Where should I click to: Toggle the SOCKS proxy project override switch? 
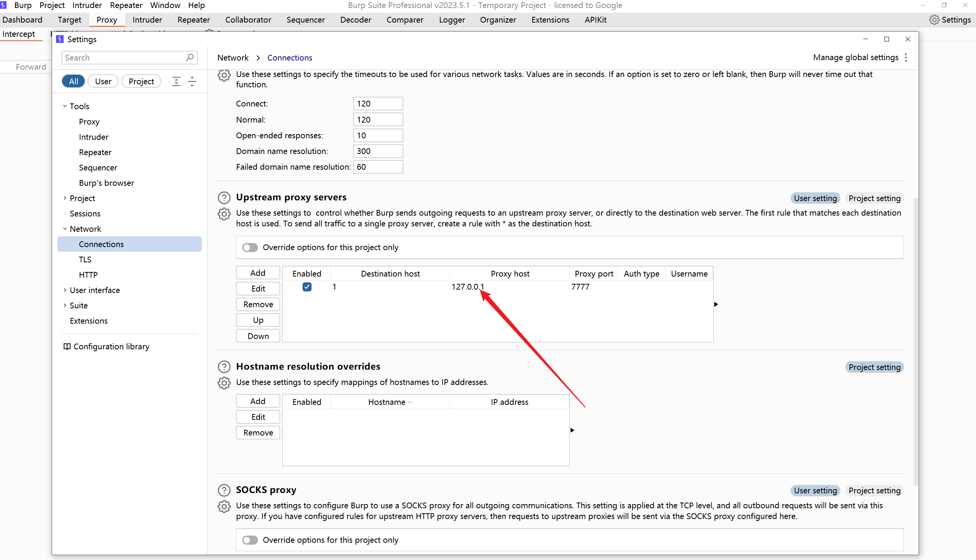250,540
